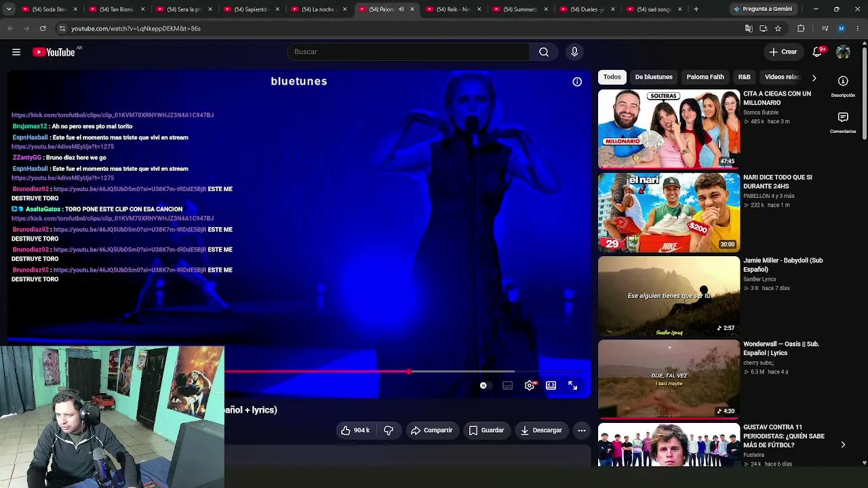Open the Chrome three-dot menu
The height and width of the screenshot is (488, 868).
coord(858,28)
